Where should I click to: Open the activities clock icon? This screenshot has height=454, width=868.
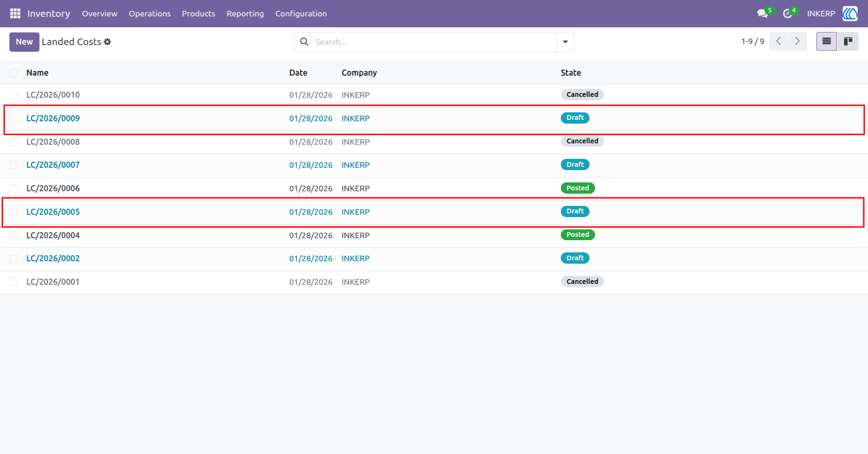[788, 14]
